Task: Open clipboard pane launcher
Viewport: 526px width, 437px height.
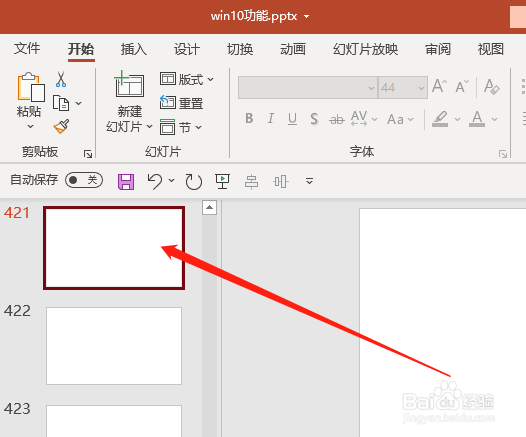Action: pos(88,154)
